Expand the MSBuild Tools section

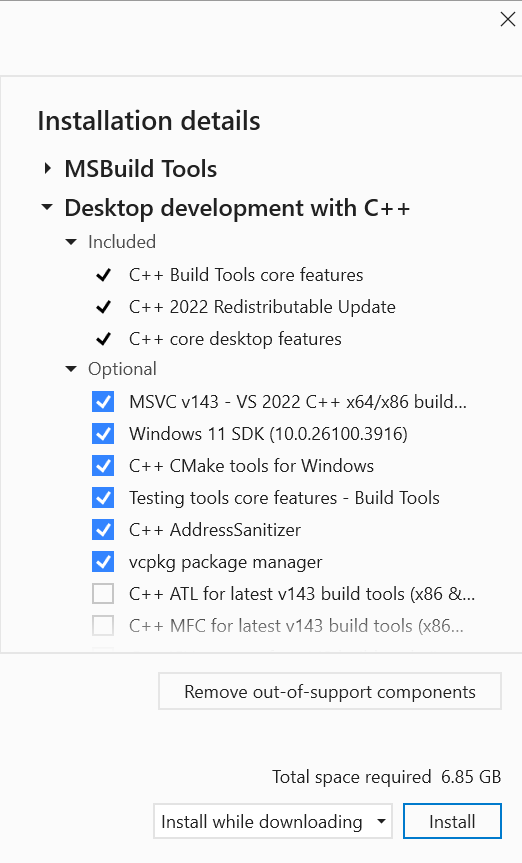pyautogui.click(x=48, y=168)
